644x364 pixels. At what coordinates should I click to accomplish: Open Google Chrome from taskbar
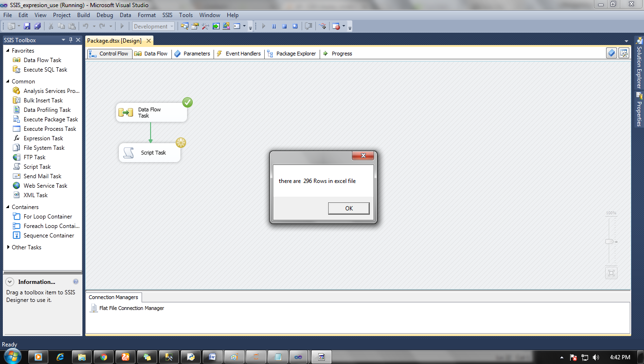coord(104,357)
